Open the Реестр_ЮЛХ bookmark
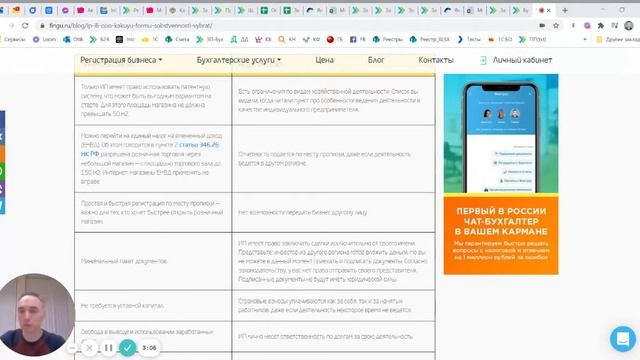 click(x=430, y=40)
